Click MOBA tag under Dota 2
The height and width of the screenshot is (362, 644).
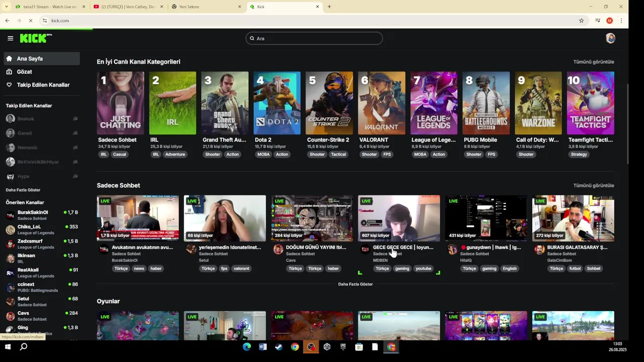[264, 154]
